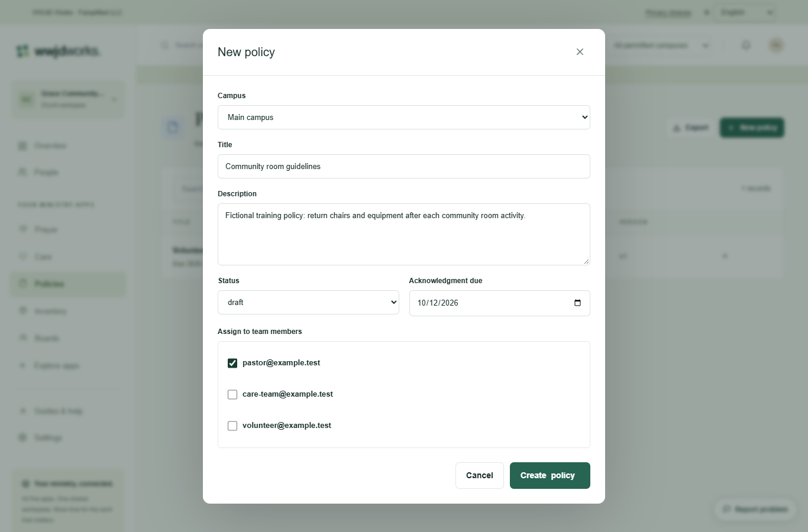Click the Title field with Community room guidelines
808x532 pixels.
(404, 166)
